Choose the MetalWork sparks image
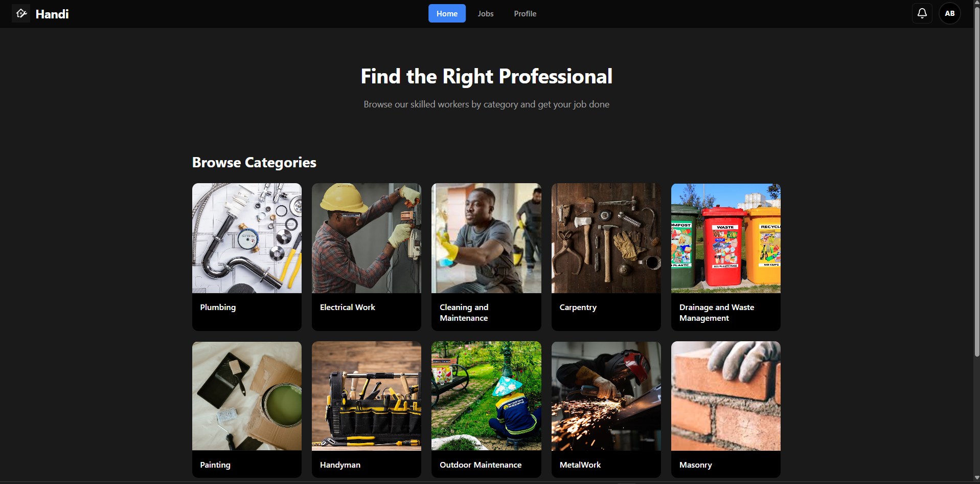The height and width of the screenshot is (484, 980). click(606, 396)
